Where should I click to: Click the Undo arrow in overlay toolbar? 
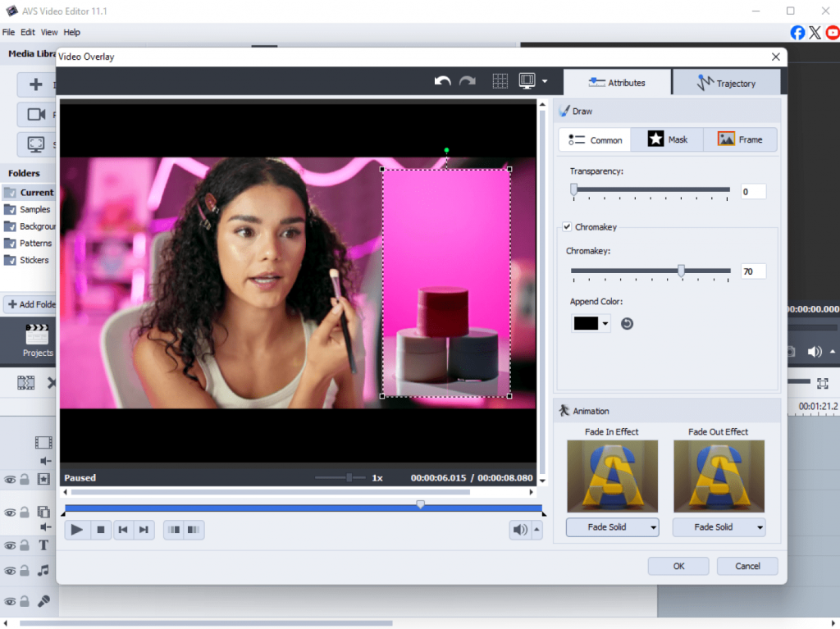point(442,81)
